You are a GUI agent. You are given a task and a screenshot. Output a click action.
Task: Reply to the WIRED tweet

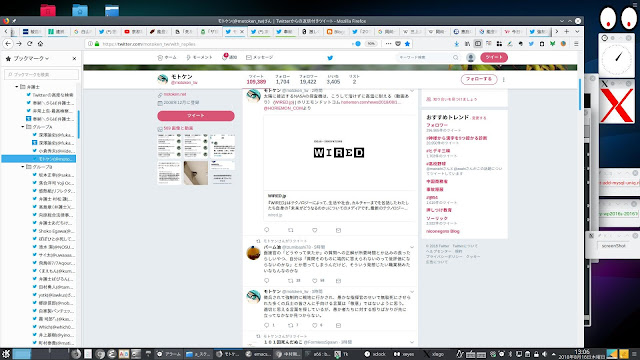tap(267, 230)
